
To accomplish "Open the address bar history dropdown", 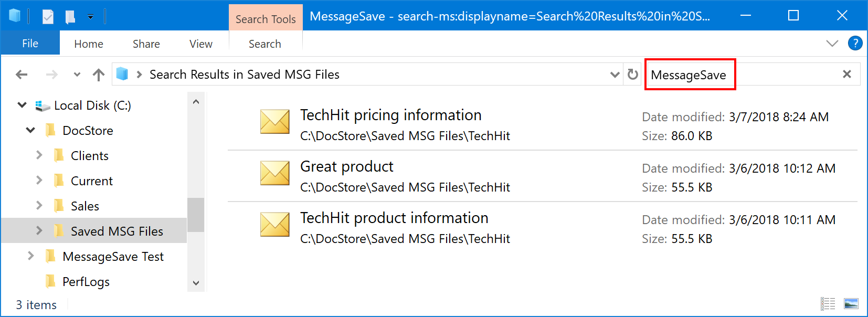I will tap(615, 75).
